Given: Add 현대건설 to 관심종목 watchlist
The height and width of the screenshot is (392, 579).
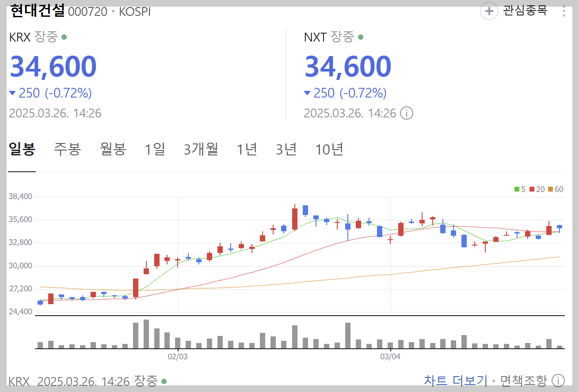Looking at the screenshot, I should pos(514,11).
